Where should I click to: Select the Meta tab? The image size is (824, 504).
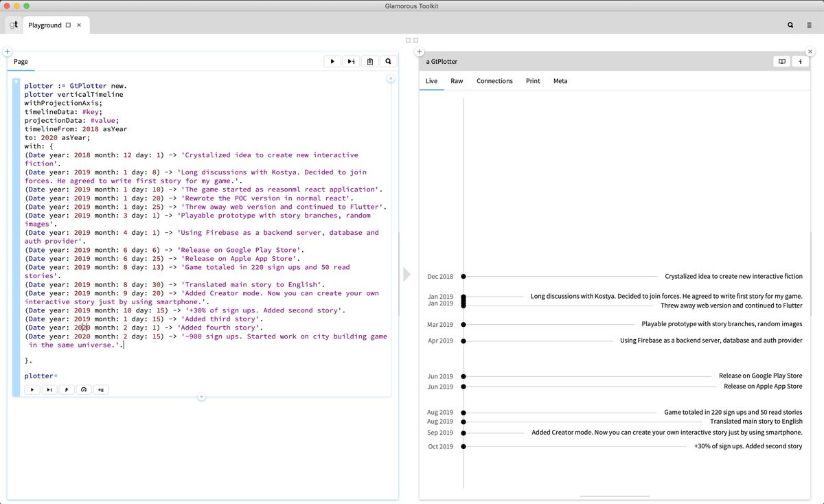coord(560,81)
